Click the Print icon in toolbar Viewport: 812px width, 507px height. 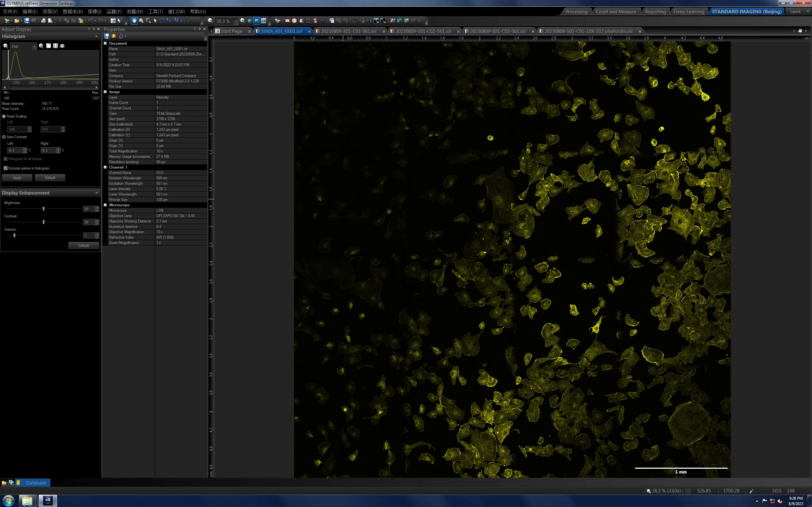[x=43, y=21]
